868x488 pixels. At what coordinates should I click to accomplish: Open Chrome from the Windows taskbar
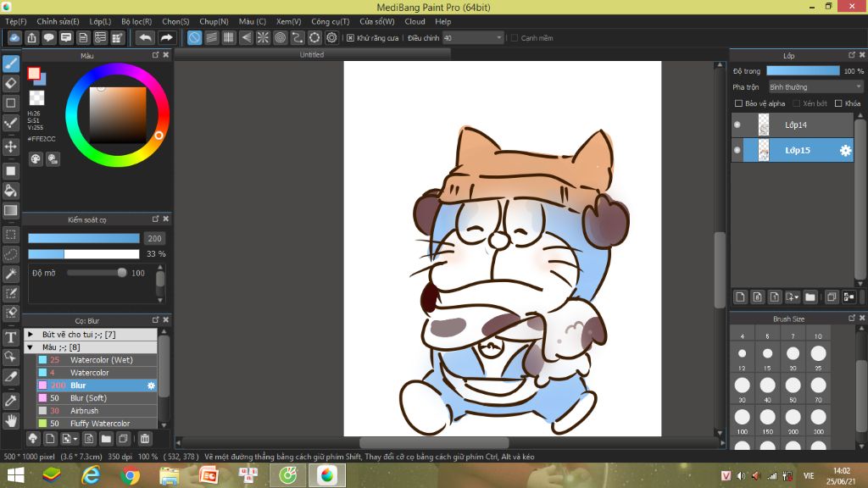point(130,475)
